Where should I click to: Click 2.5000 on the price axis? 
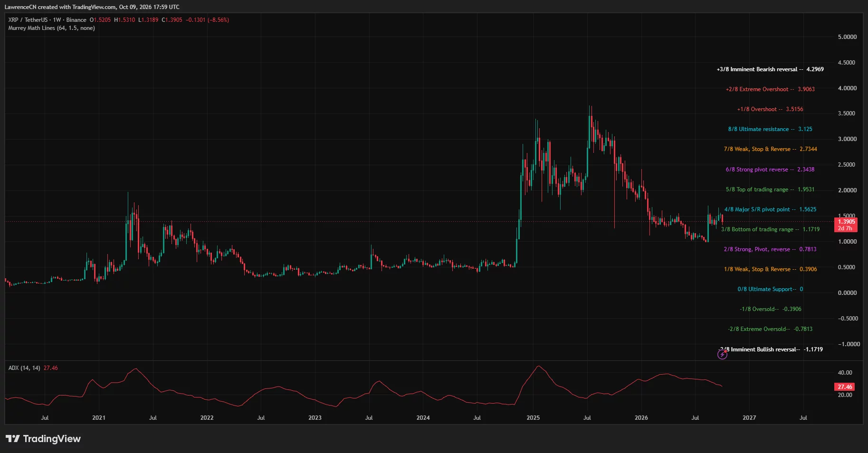pyautogui.click(x=846, y=165)
